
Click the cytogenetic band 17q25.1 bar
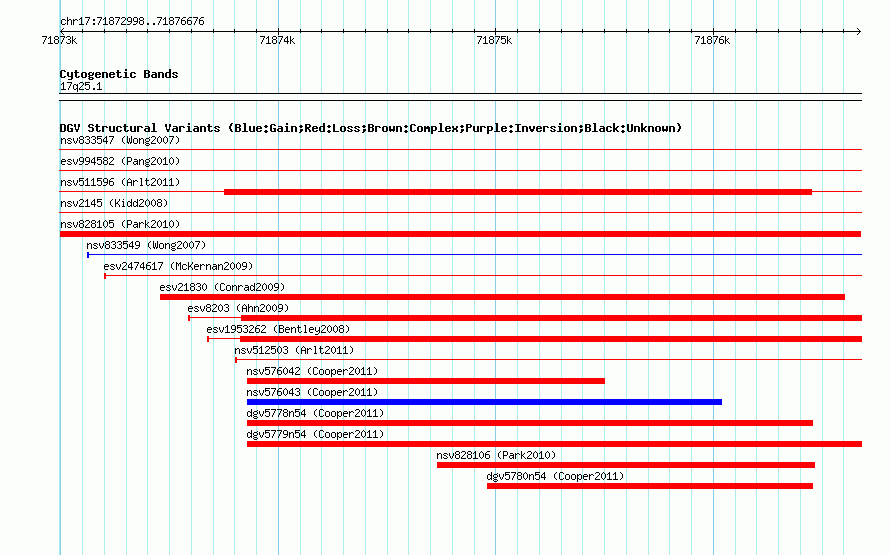[x=460, y=97]
